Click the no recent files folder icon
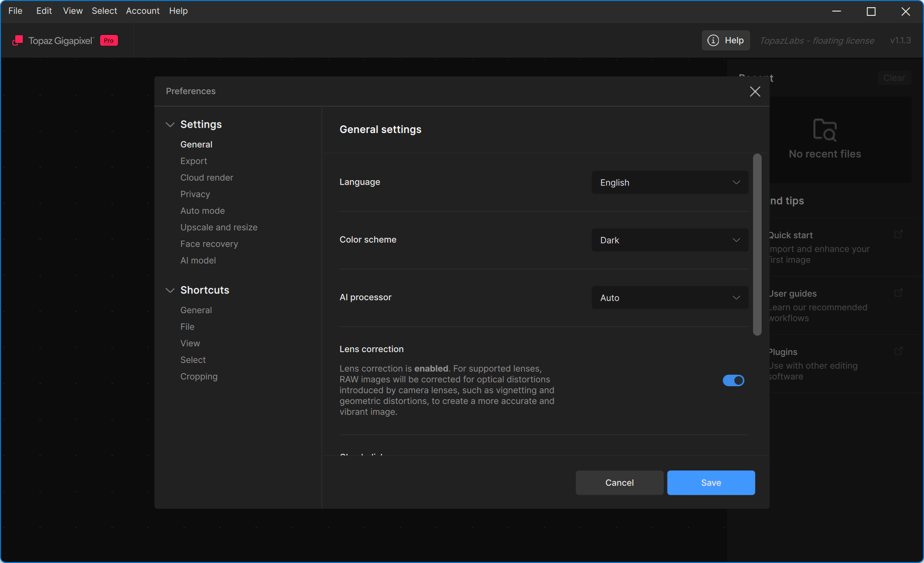 tap(825, 130)
